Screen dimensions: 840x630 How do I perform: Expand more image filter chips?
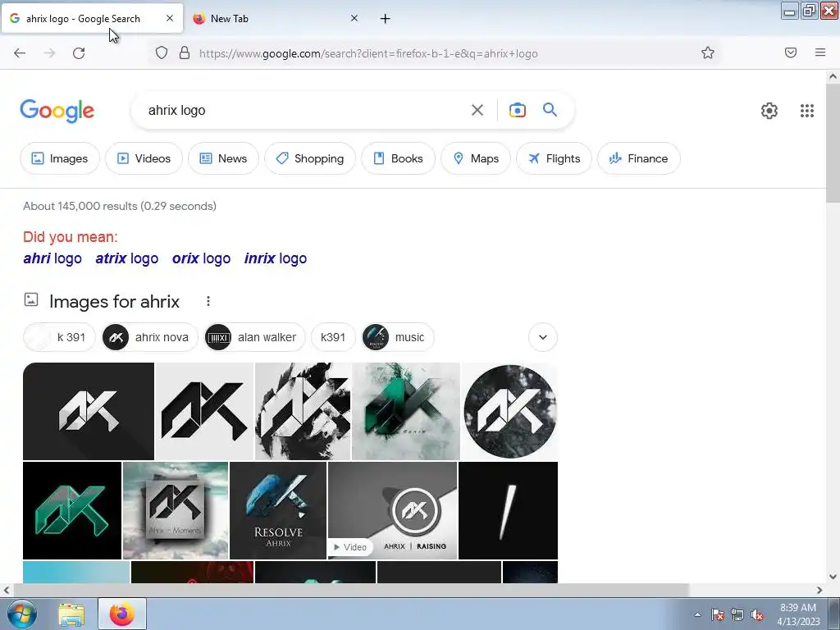click(x=543, y=337)
